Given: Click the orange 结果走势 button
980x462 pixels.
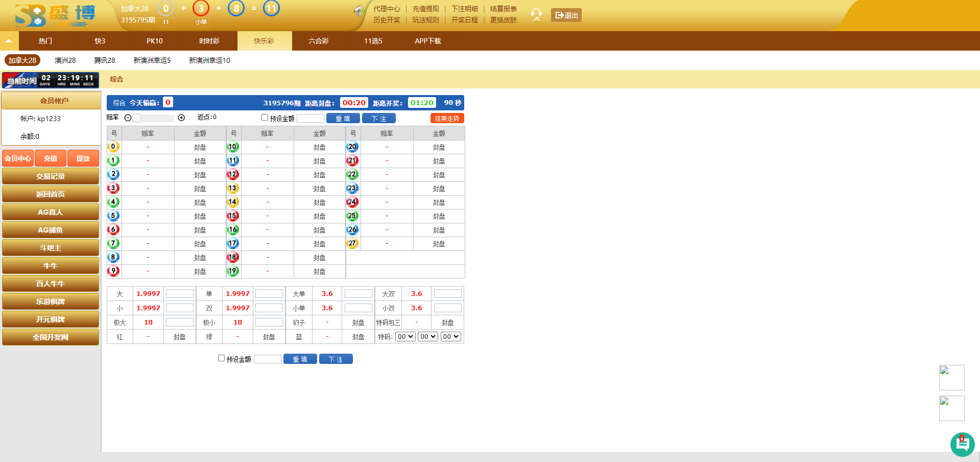Looking at the screenshot, I should (x=447, y=119).
